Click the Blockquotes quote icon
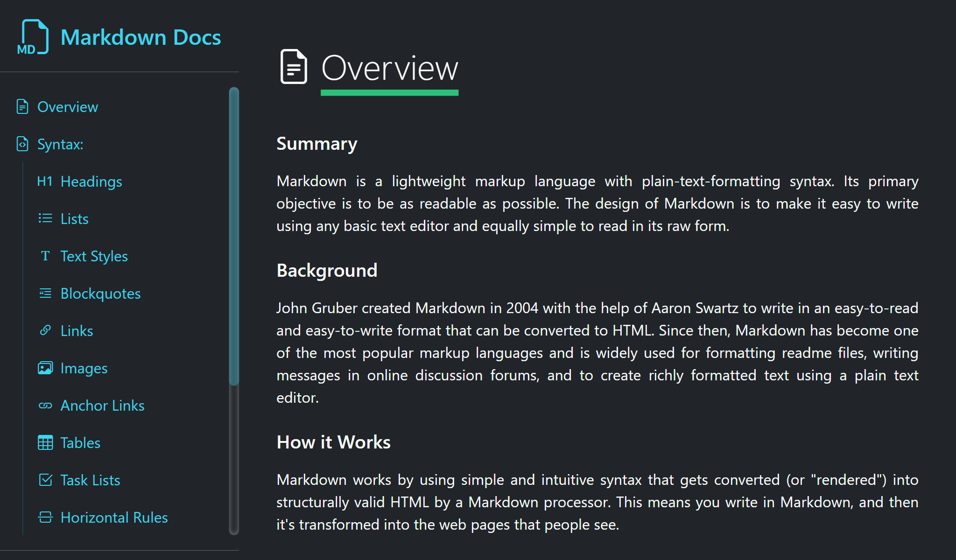The width and height of the screenshot is (956, 560). click(x=45, y=293)
